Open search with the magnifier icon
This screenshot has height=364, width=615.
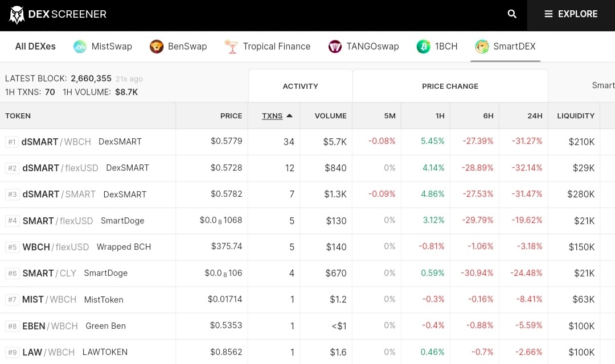coord(512,14)
